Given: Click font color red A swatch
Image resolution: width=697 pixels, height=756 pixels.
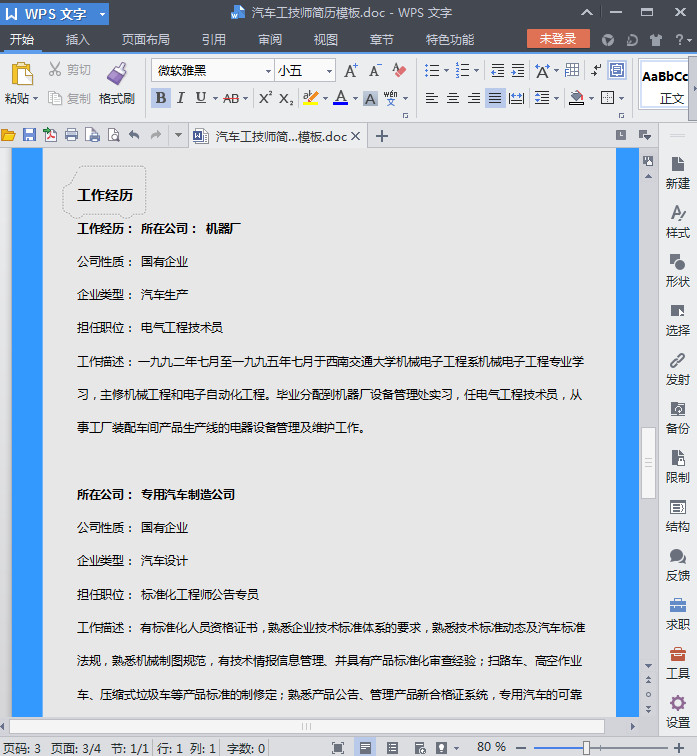Looking at the screenshot, I should [x=340, y=98].
